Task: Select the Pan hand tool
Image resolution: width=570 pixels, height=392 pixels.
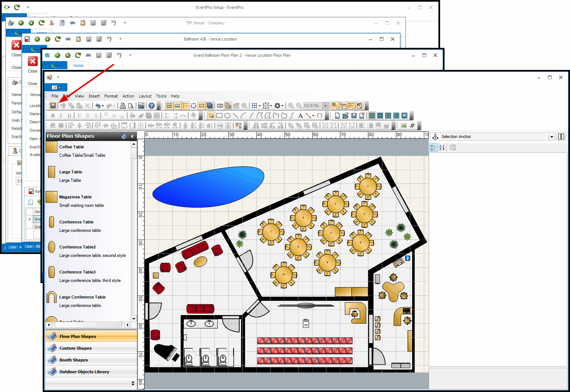Action: [x=320, y=116]
